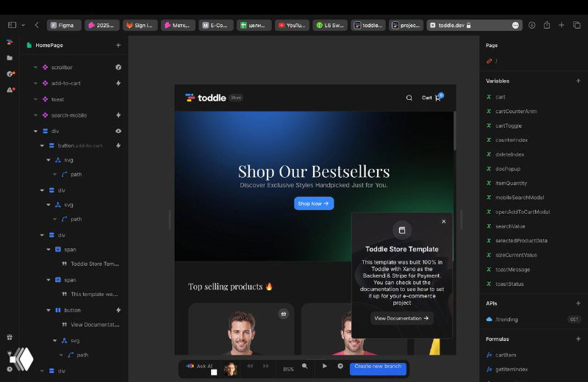Expand the toast component row
Image resolution: width=588 pixels, height=382 pixels.
point(35,99)
